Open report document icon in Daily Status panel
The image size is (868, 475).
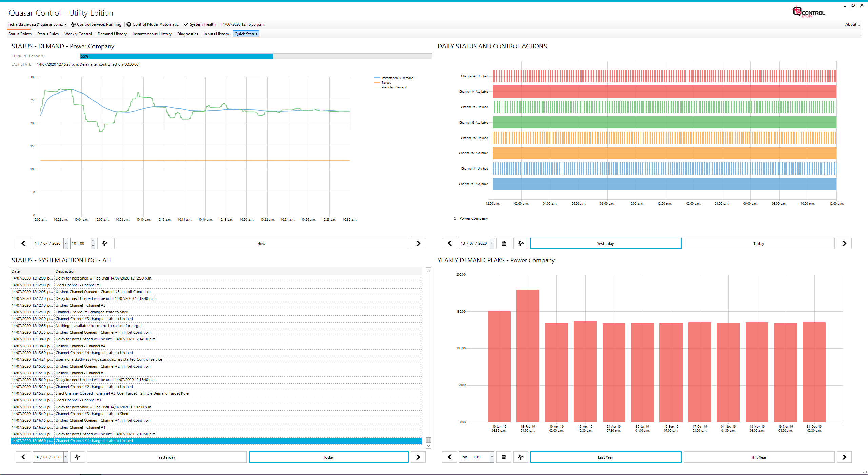coord(504,243)
